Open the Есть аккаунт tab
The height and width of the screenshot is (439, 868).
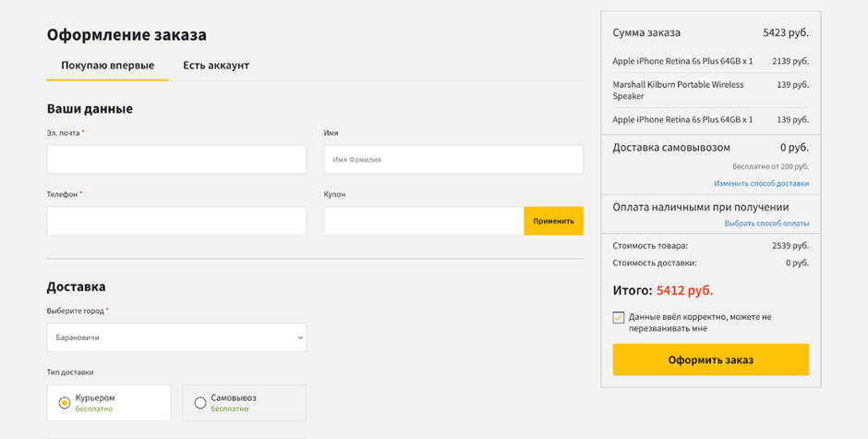click(215, 66)
